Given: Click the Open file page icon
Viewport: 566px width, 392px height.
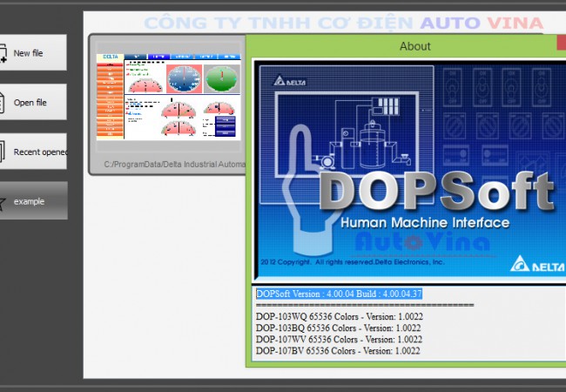Looking at the screenshot, I should 2,103.
